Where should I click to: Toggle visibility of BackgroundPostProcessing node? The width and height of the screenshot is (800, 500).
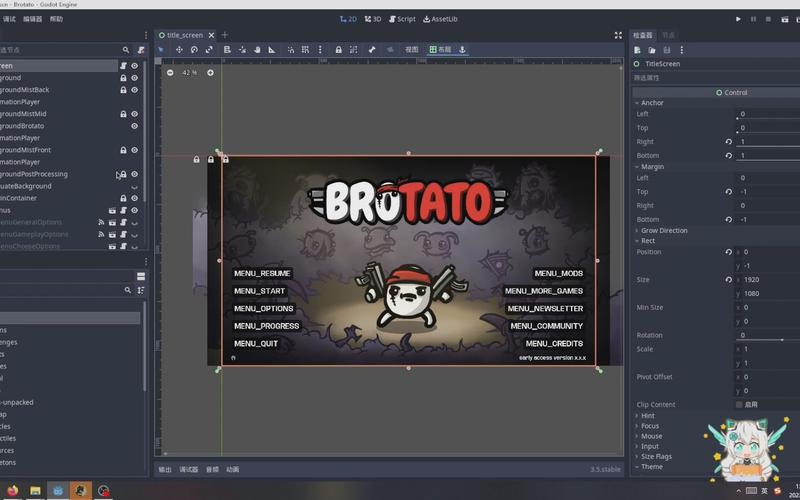135,174
